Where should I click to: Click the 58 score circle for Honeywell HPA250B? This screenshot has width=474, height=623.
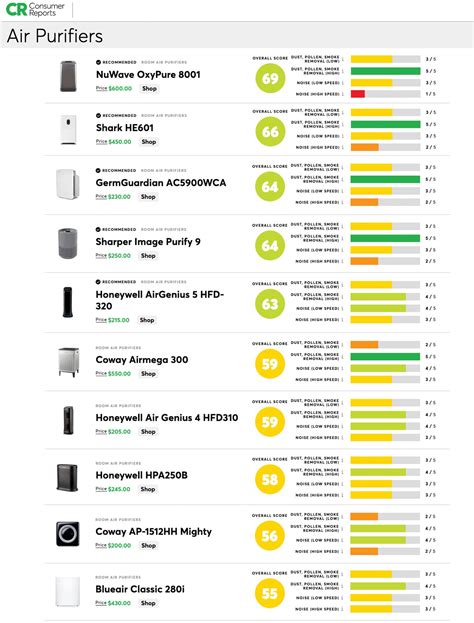coord(269,480)
